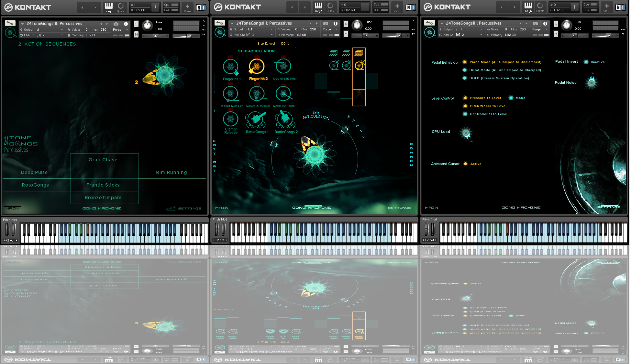Image resolution: width=631 pixels, height=364 pixels.
Task: Toggle Keyb keyboard icon in left window
Action: pyautogui.click(x=109, y=7)
